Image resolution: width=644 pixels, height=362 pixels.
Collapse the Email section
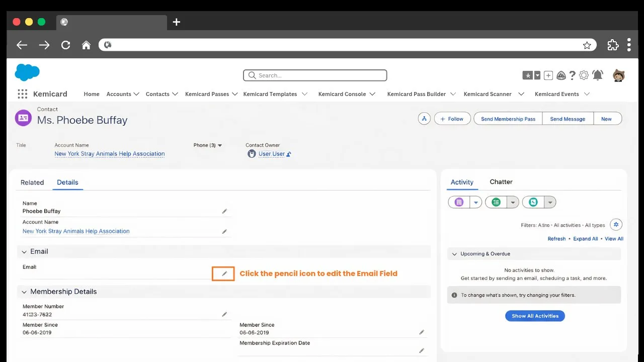coord(24,252)
